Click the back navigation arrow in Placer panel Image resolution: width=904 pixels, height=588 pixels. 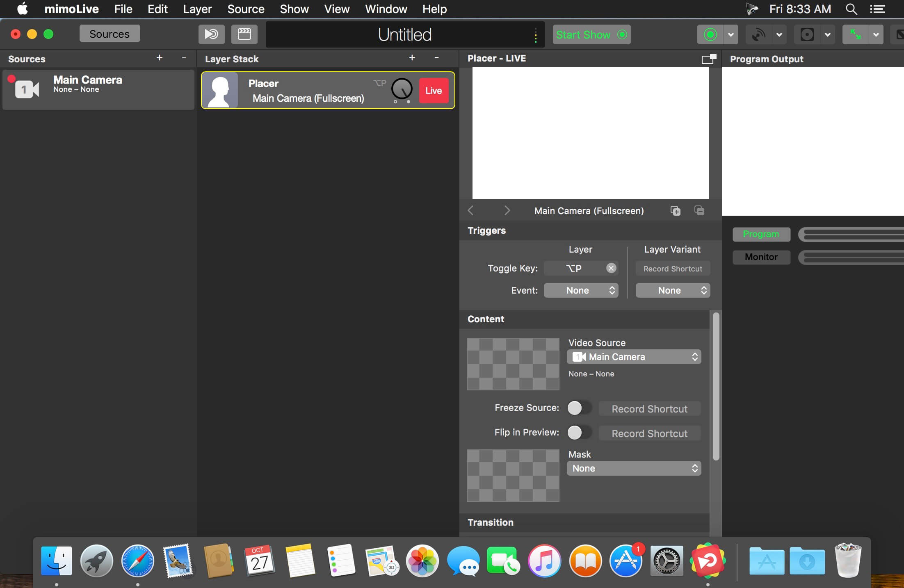(x=471, y=210)
